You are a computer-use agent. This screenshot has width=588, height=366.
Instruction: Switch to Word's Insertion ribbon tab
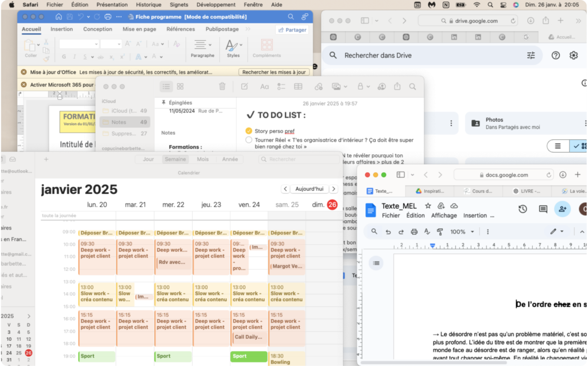61,29
